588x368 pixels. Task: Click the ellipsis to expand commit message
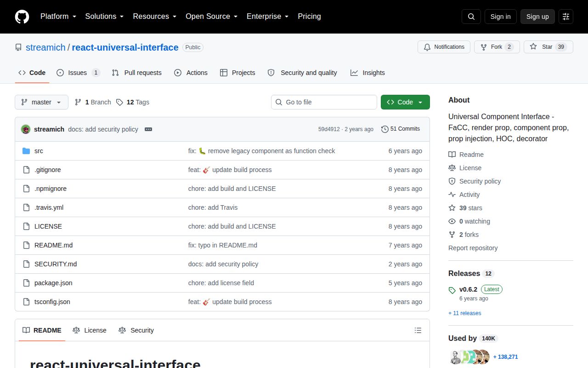[148, 129]
